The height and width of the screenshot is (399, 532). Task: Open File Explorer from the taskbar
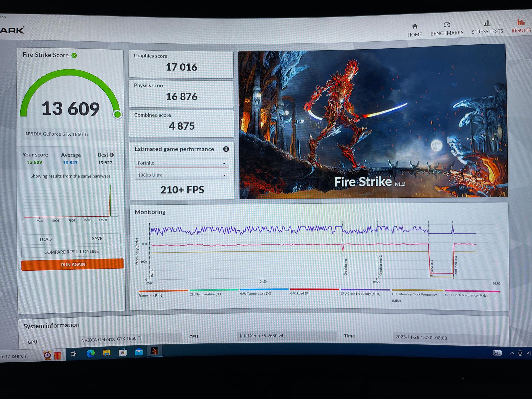[x=107, y=353]
